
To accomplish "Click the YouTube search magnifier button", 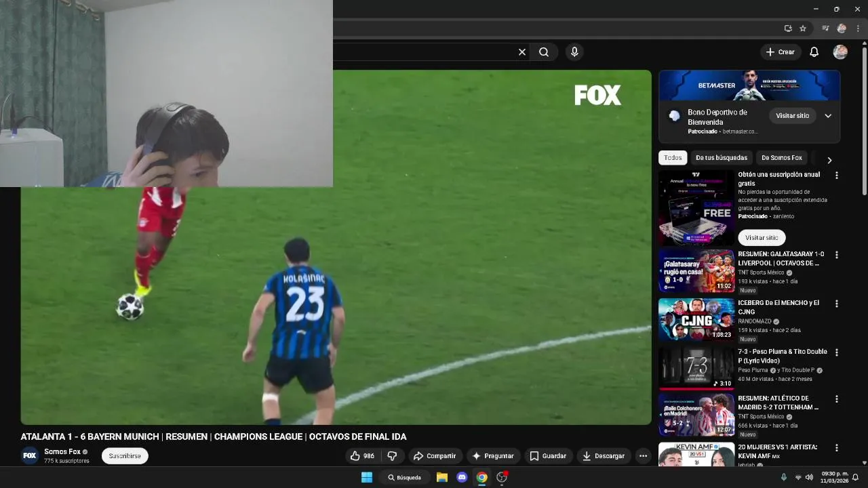I will click(544, 52).
